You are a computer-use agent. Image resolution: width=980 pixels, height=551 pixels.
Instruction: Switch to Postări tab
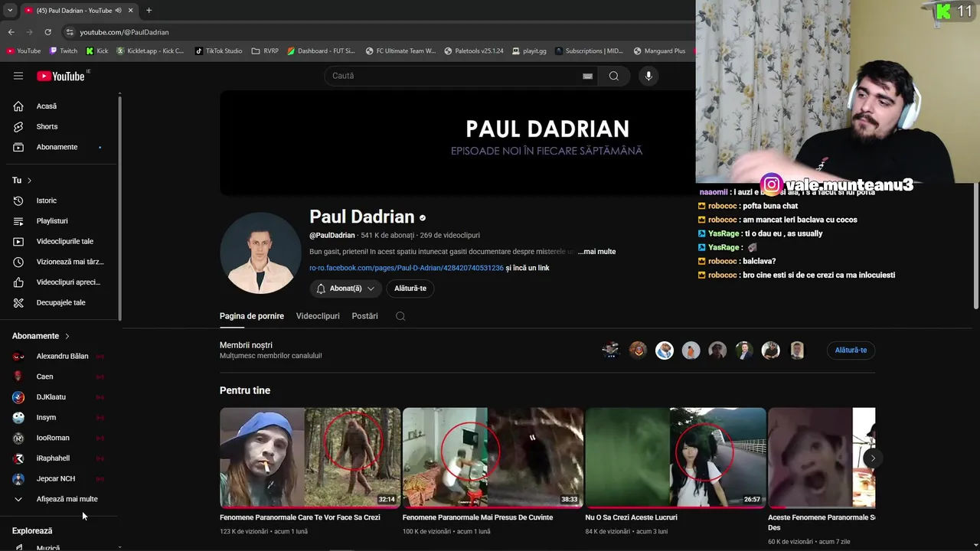(365, 316)
